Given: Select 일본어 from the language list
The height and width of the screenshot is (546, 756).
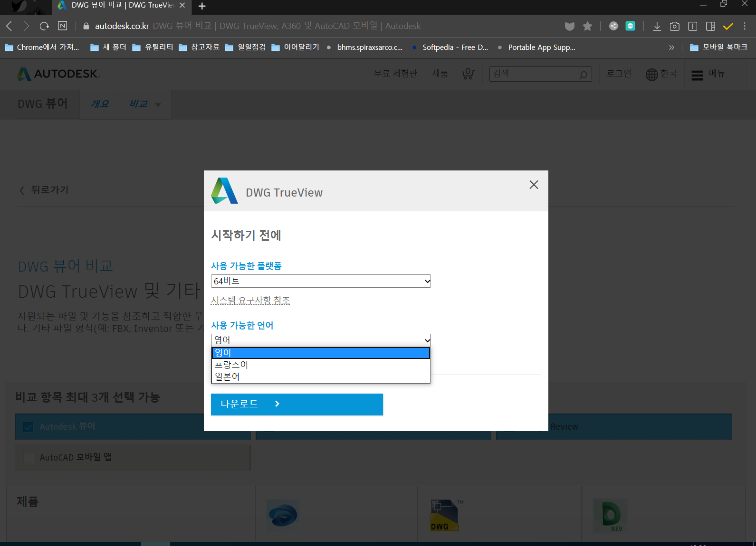Looking at the screenshot, I should tap(321, 377).
